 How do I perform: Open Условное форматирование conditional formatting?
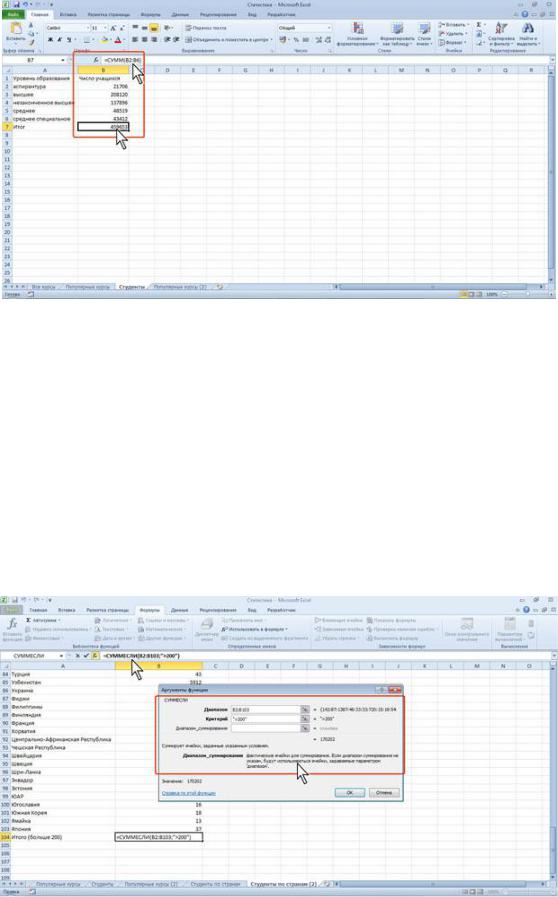click(x=358, y=34)
